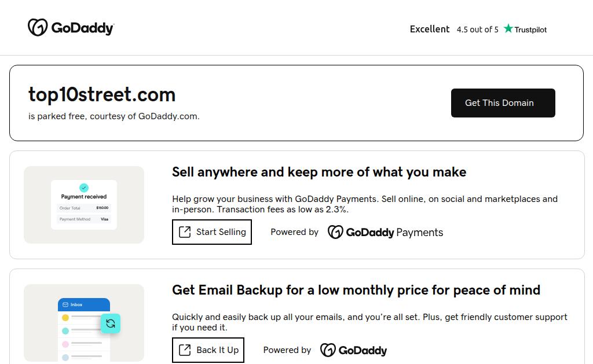Viewport: 593px width, 364px height.
Task: Click the GoDaddy Payments logo
Action: coord(385,233)
